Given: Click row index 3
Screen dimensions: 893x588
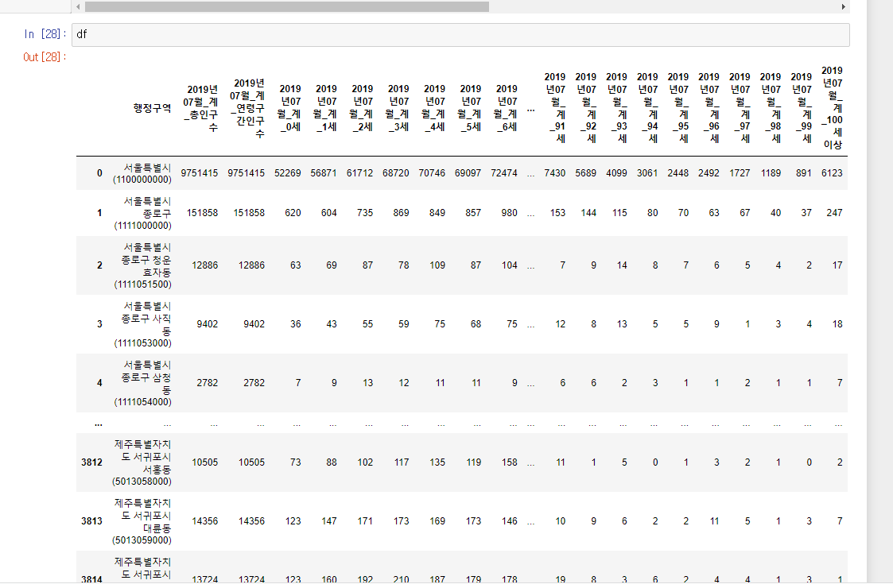Looking at the screenshot, I should tap(99, 324).
